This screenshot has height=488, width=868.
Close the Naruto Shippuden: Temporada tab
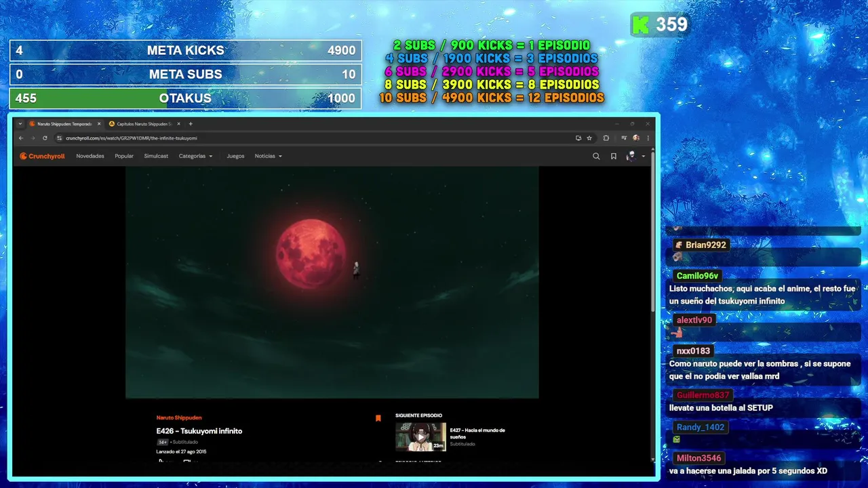click(x=99, y=124)
